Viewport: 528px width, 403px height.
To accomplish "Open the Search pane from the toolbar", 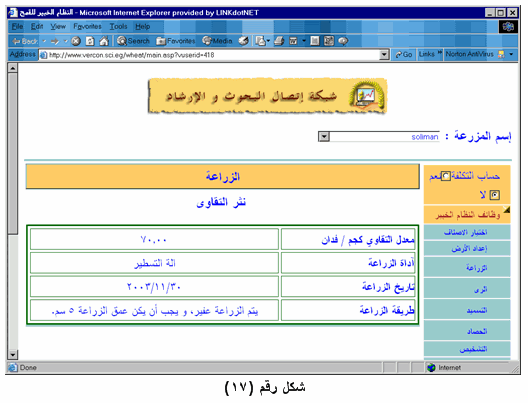I will point(133,41).
